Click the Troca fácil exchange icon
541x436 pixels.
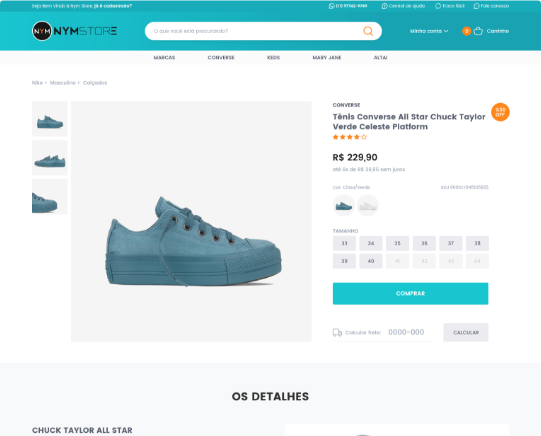click(437, 6)
